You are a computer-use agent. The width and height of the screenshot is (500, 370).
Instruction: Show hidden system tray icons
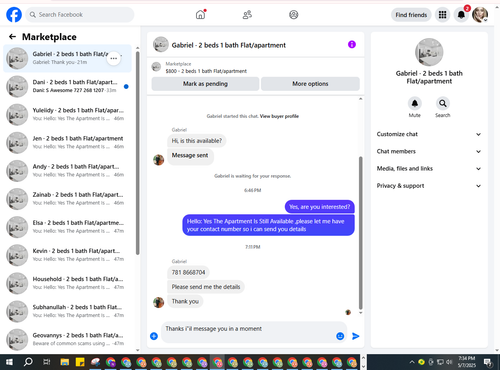point(412,362)
